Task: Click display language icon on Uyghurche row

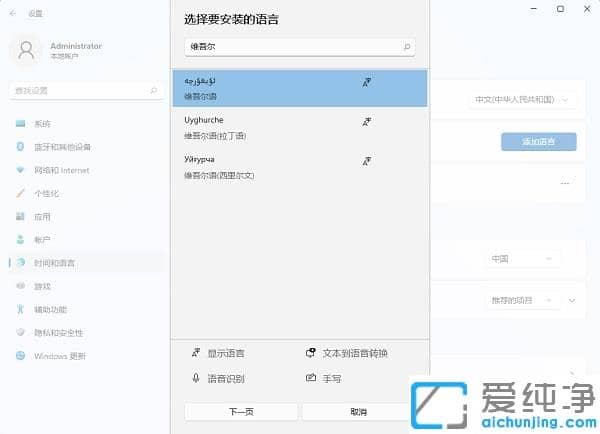Action: tap(367, 121)
